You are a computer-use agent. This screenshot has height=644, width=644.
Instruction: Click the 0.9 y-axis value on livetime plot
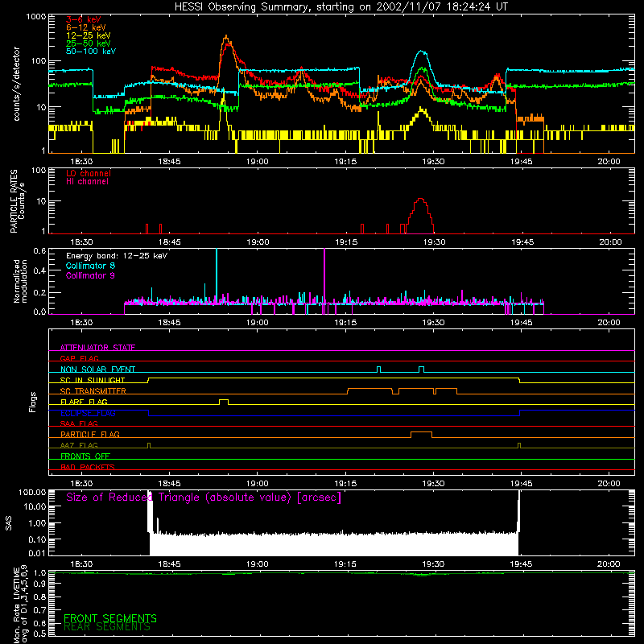39,584
